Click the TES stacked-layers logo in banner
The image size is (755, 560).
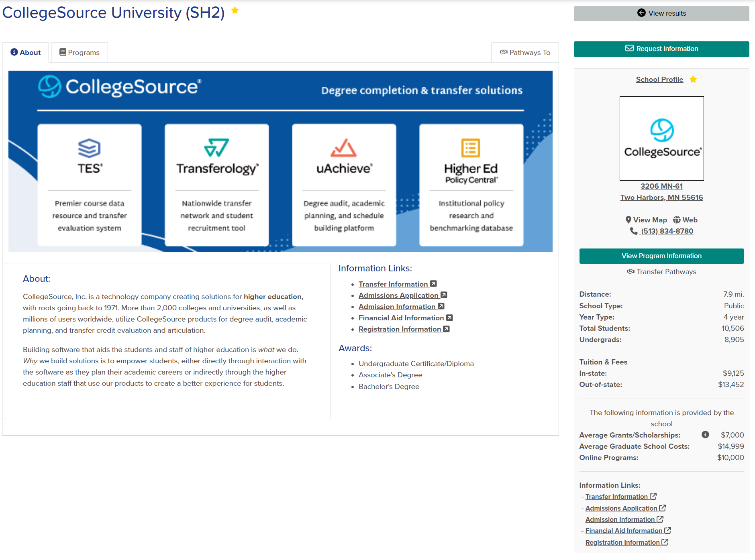click(x=89, y=148)
